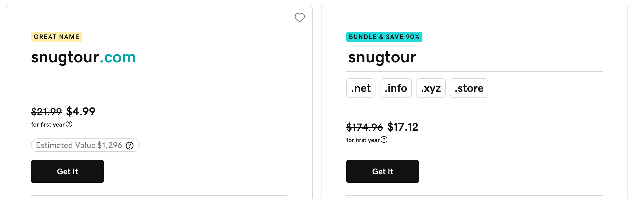
Task: Click the Estimated Value $1,296 pill
Action: 79,145
